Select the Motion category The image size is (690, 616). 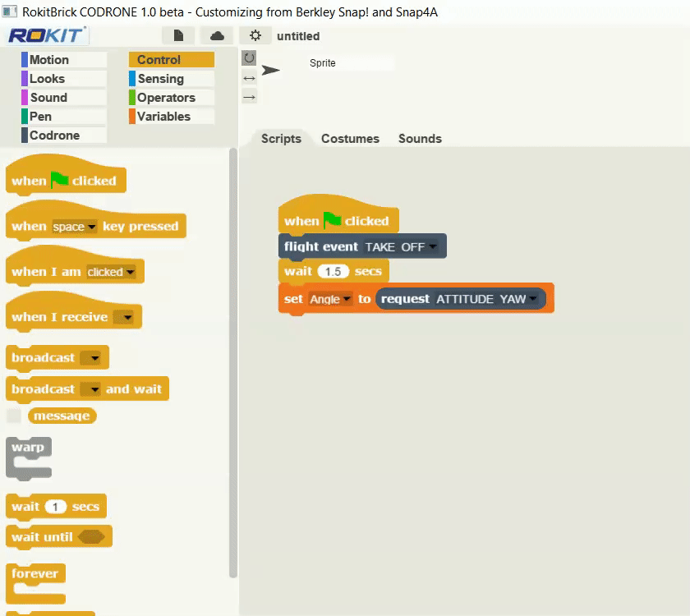(x=64, y=59)
